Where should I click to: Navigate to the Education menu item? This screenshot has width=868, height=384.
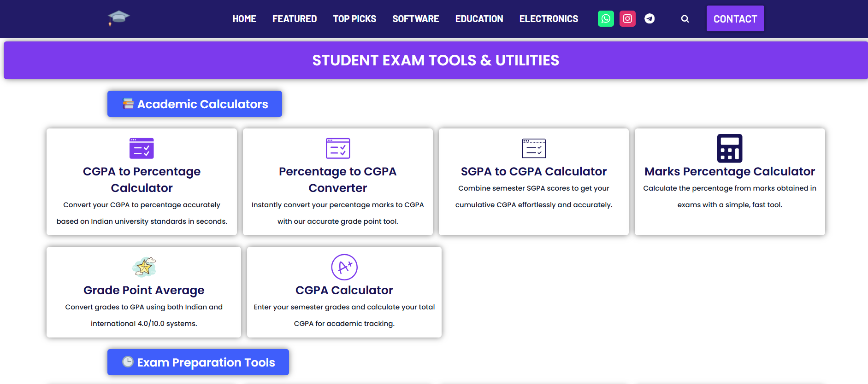click(x=479, y=19)
